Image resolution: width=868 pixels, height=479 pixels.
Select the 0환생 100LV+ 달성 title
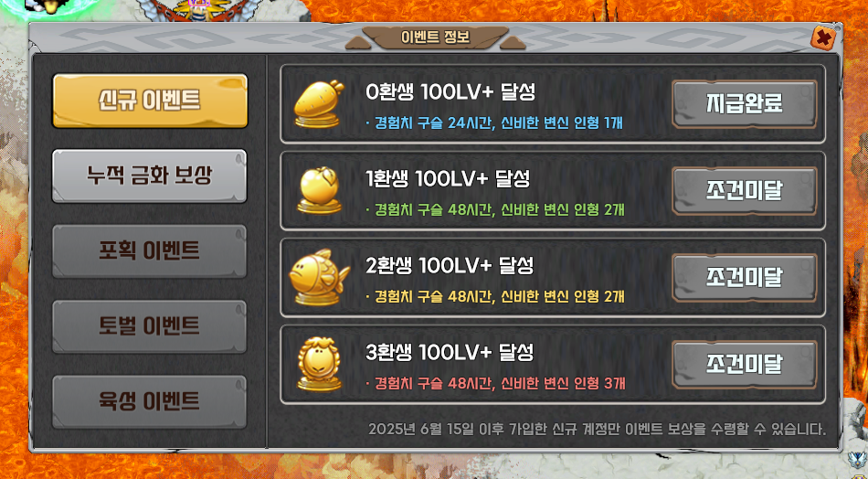click(450, 93)
